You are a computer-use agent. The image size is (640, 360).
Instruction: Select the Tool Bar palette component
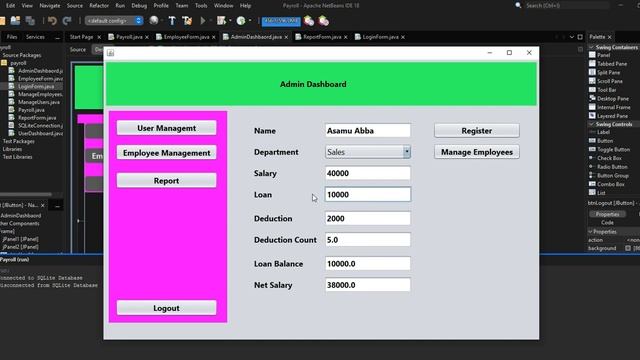tap(603, 90)
